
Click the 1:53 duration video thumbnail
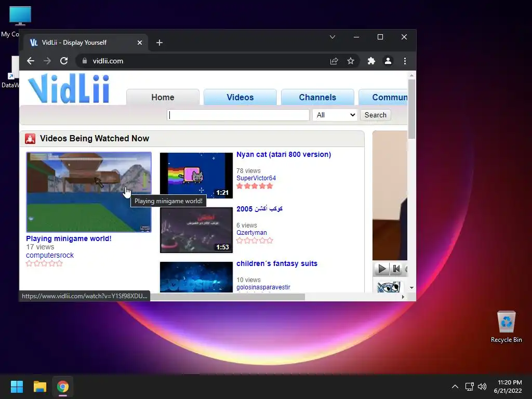[196, 230]
